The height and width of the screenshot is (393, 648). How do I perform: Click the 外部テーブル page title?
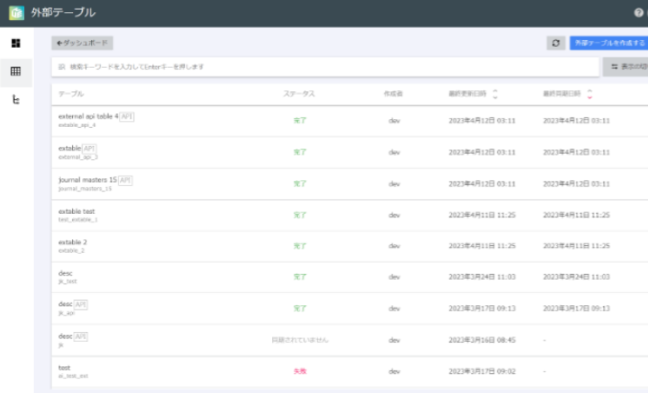(63, 13)
